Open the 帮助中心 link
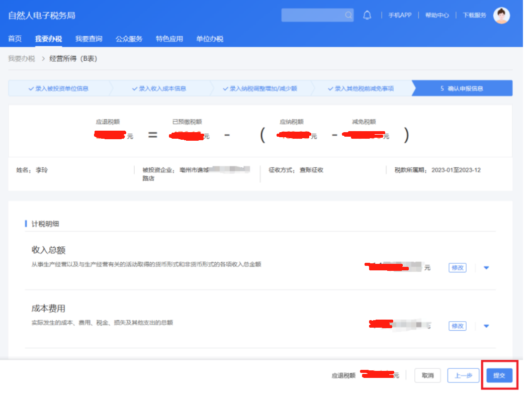Viewport: 532px width, 396px height. pos(436,15)
